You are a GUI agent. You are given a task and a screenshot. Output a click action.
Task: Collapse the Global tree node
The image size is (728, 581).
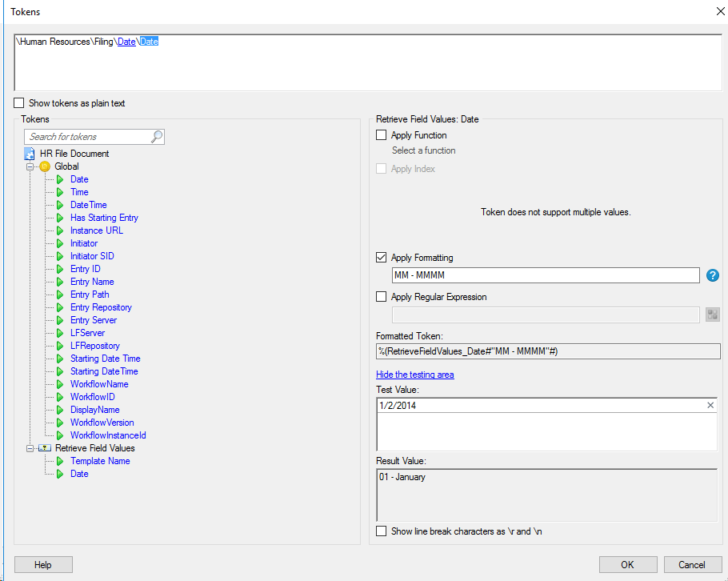click(30, 166)
